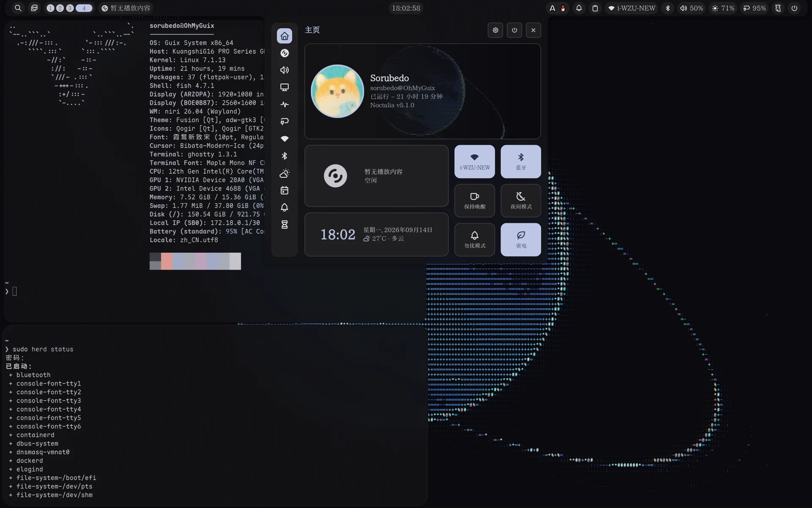
Task: Click '+ dockerd' service line
Action: 26,461
